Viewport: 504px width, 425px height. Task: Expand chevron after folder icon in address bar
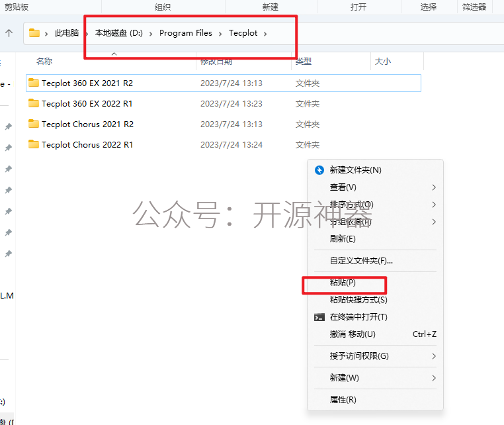pos(46,34)
